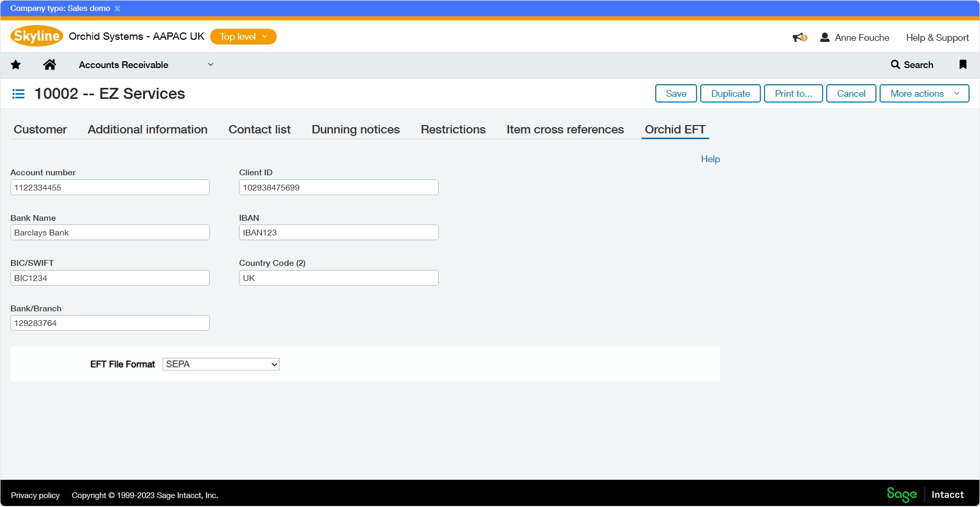
Task: Open the record list menu icon
Action: click(x=18, y=94)
